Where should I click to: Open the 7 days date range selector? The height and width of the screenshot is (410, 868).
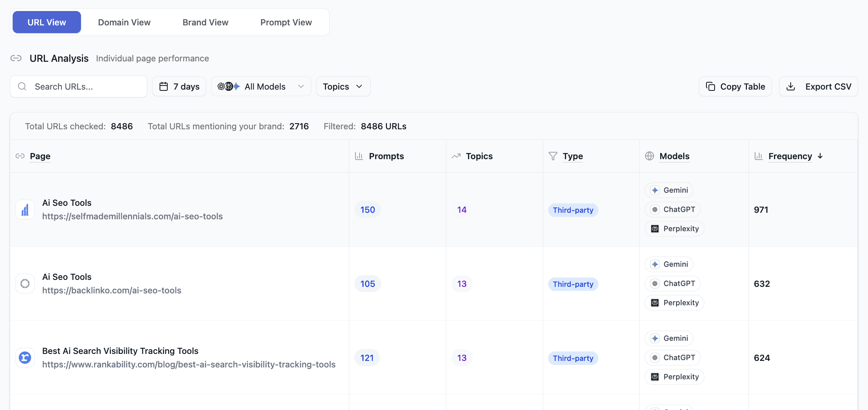pyautogui.click(x=179, y=86)
